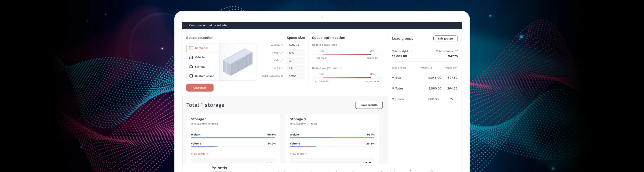Click the Container icon in Space selection
This screenshot has width=644, height=172.
[x=191, y=48]
